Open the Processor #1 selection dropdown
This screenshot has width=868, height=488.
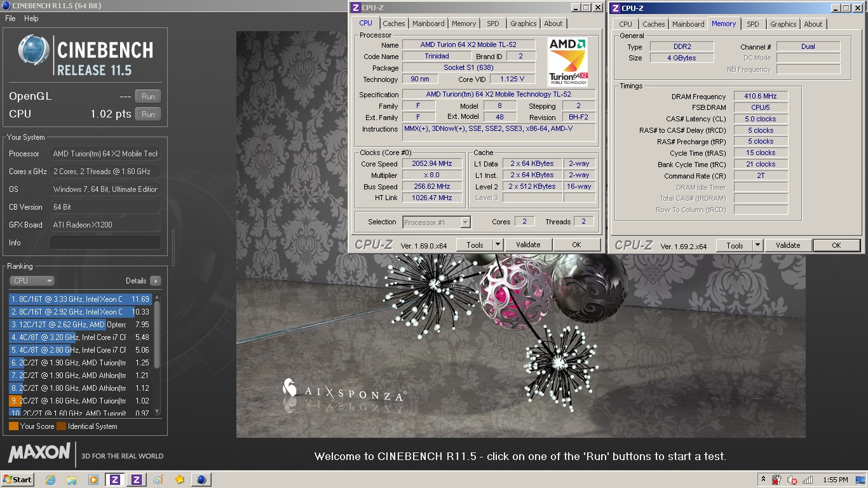[437, 222]
